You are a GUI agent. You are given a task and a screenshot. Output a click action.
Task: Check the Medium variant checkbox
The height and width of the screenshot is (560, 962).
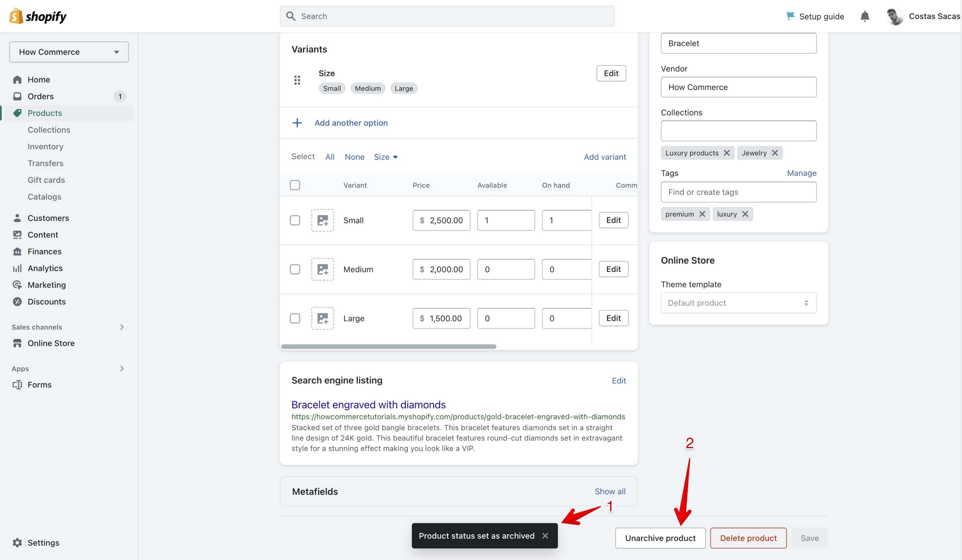295,269
